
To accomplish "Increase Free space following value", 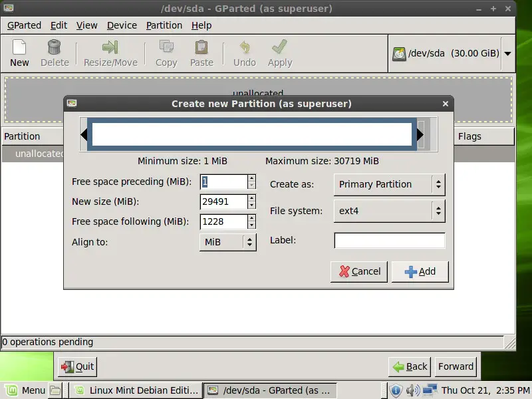I will click(x=251, y=218).
